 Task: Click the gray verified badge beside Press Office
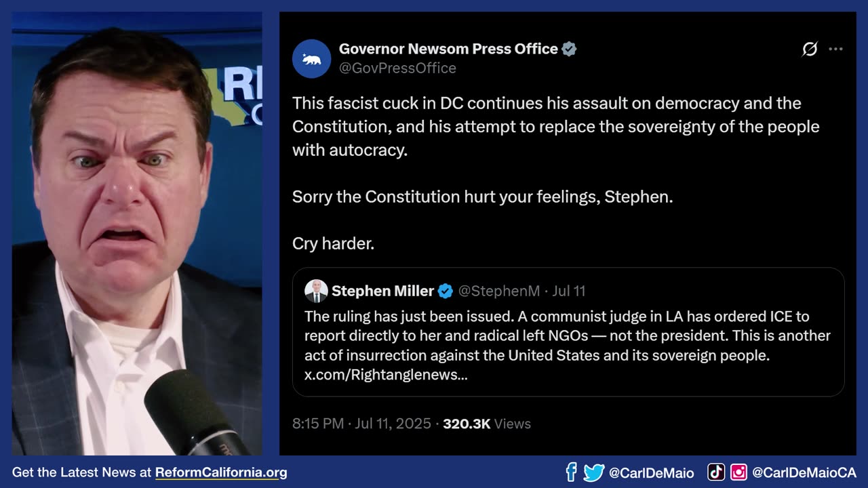click(x=569, y=49)
